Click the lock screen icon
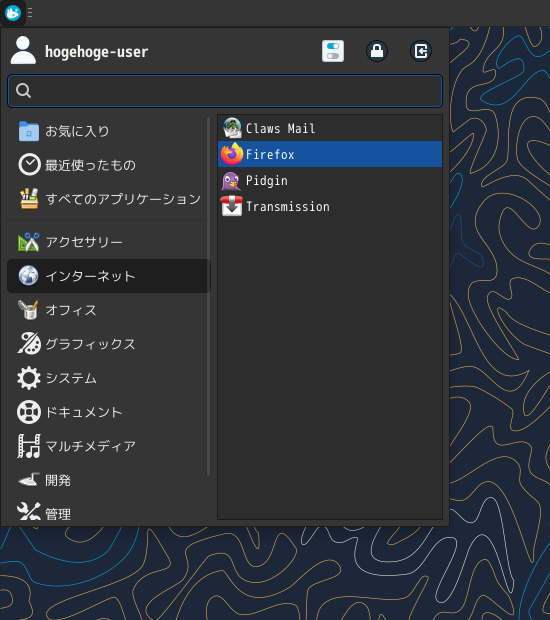This screenshot has height=620, width=550. pos(377,51)
